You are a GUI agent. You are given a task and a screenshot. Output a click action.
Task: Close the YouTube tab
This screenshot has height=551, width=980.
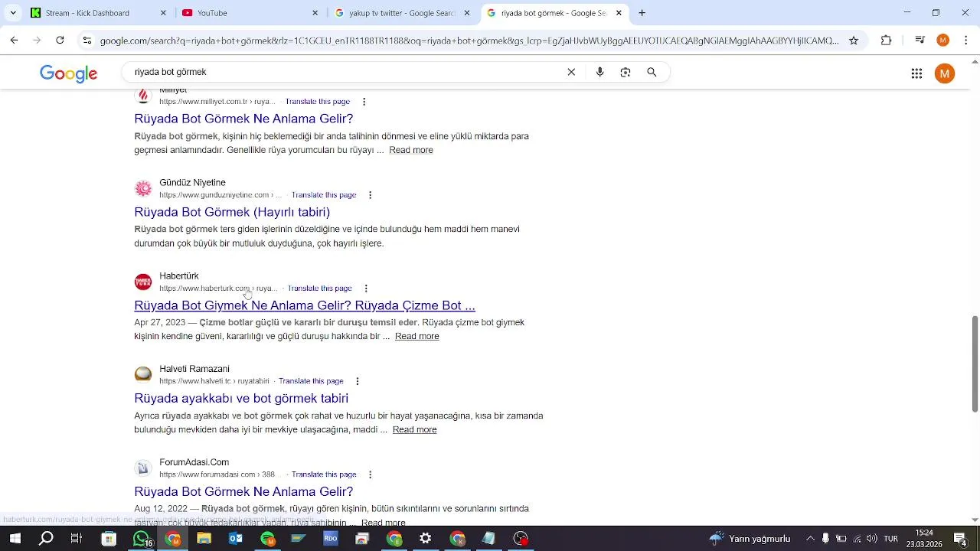315,13
